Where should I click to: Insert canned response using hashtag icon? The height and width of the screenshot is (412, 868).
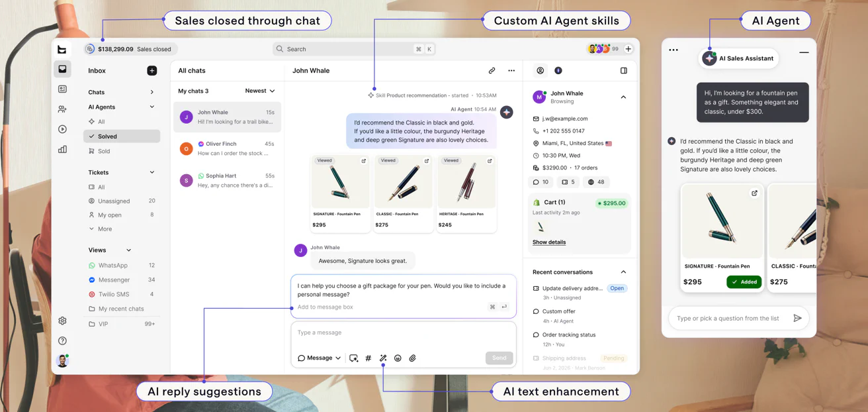(x=369, y=358)
